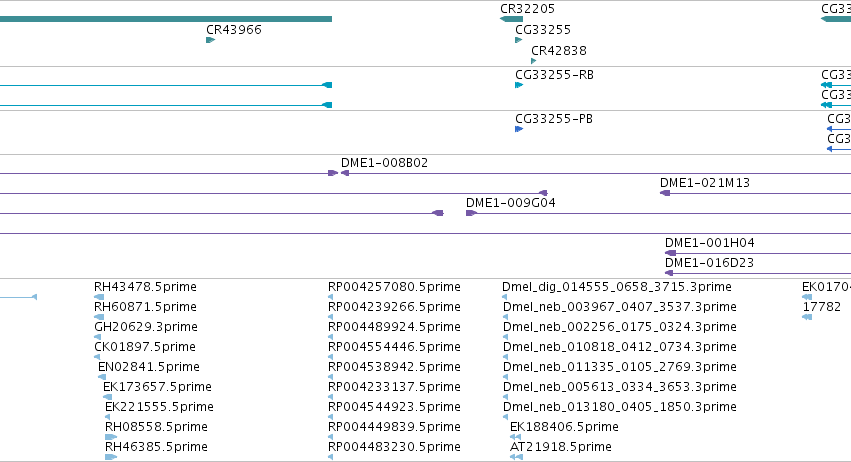Select Dmel_neb_002256_0175_0324.3prime label
The height and width of the screenshot is (462, 851).
click(620, 326)
